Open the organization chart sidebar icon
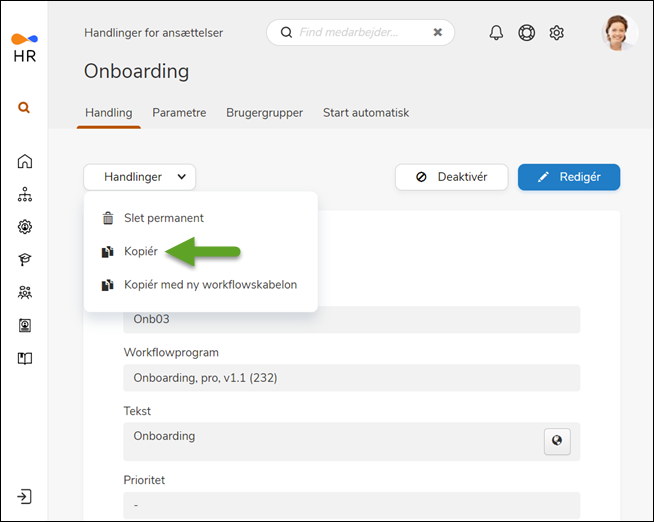The image size is (654, 522). 25,195
